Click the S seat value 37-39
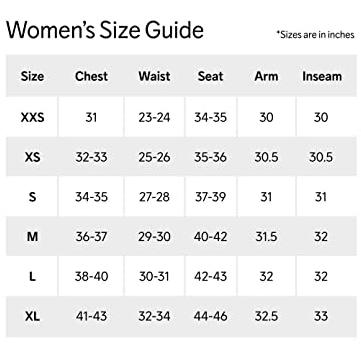The width and height of the screenshot is (361, 361). tap(210, 197)
